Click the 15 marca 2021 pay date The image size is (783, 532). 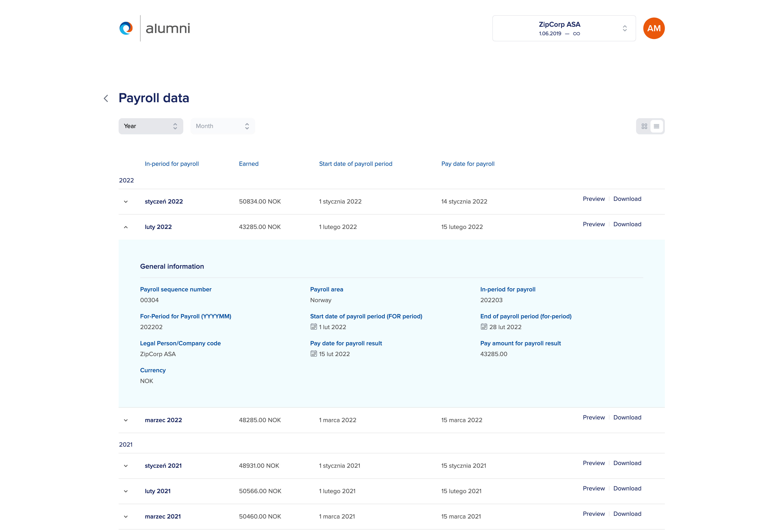click(x=461, y=516)
